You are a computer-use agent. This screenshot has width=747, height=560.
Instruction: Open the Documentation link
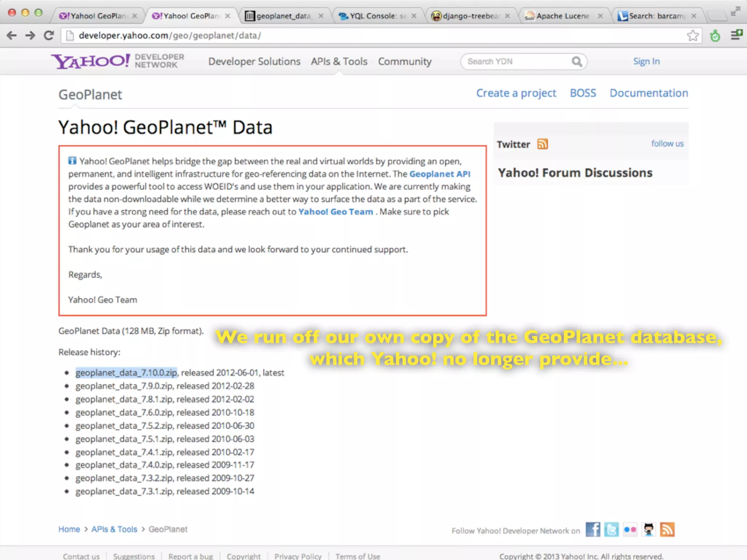click(x=649, y=93)
